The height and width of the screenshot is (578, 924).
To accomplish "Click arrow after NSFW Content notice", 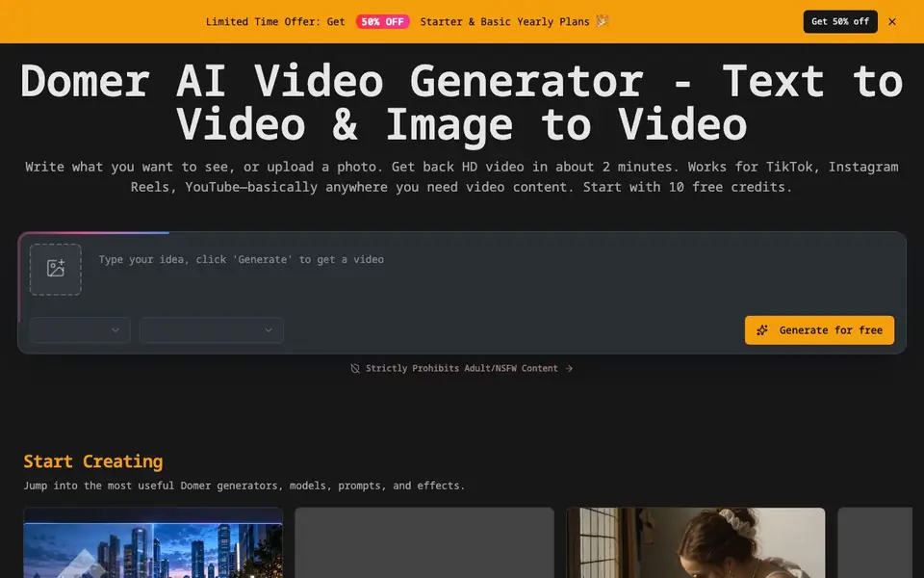I will point(569,368).
